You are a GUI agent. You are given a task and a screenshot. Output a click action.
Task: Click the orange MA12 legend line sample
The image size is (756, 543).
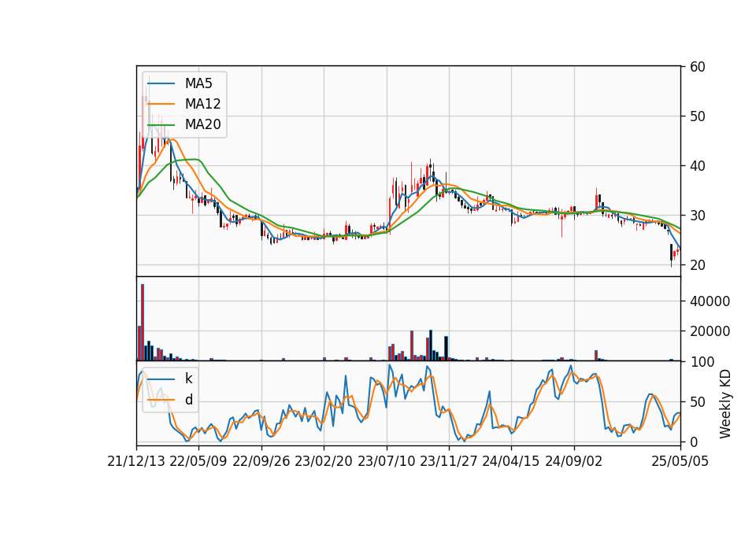click(161, 104)
